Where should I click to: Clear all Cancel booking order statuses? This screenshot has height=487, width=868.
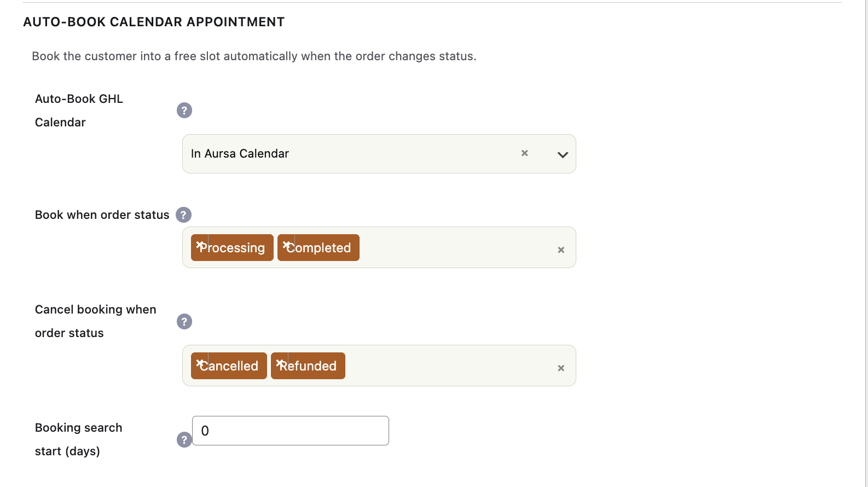point(561,368)
